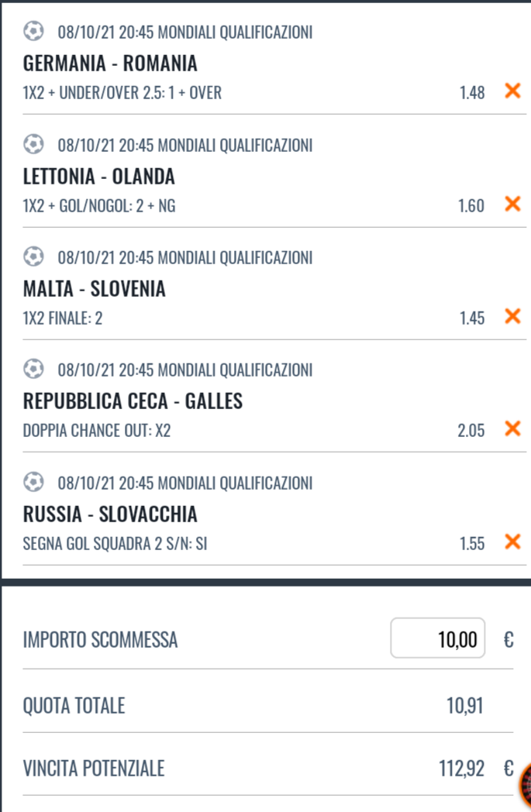Open the Russia - Slovacchia match

point(110,514)
